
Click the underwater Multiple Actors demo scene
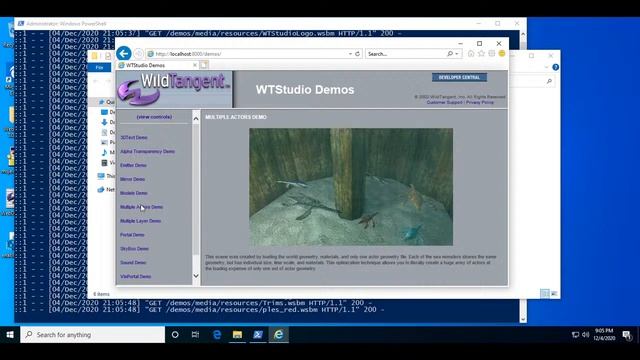tap(351, 187)
